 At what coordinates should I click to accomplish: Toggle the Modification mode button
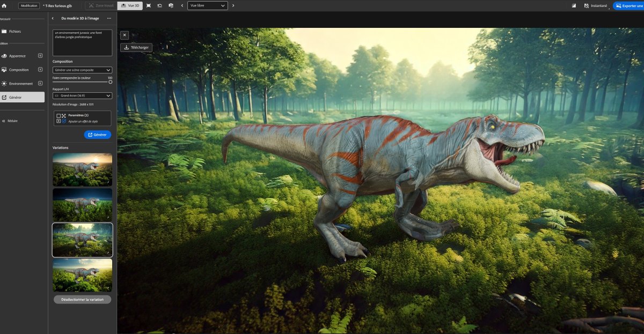click(29, 5)
